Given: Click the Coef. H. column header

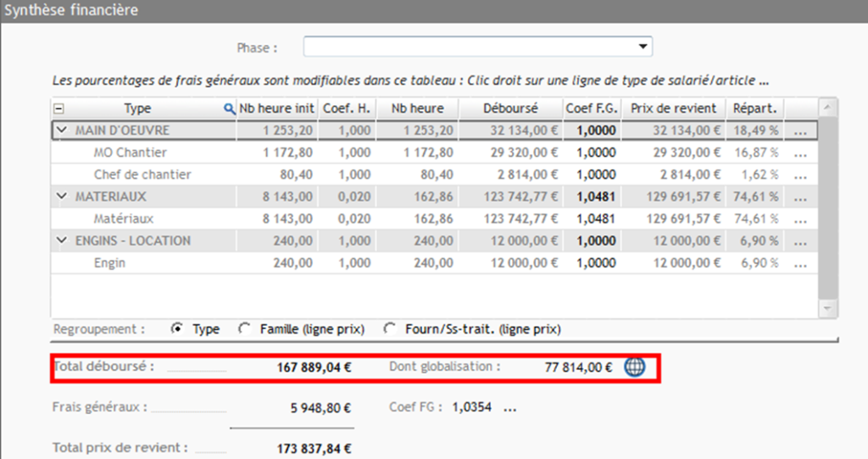Looking at the screenshot, I should [x=347, y=108].
